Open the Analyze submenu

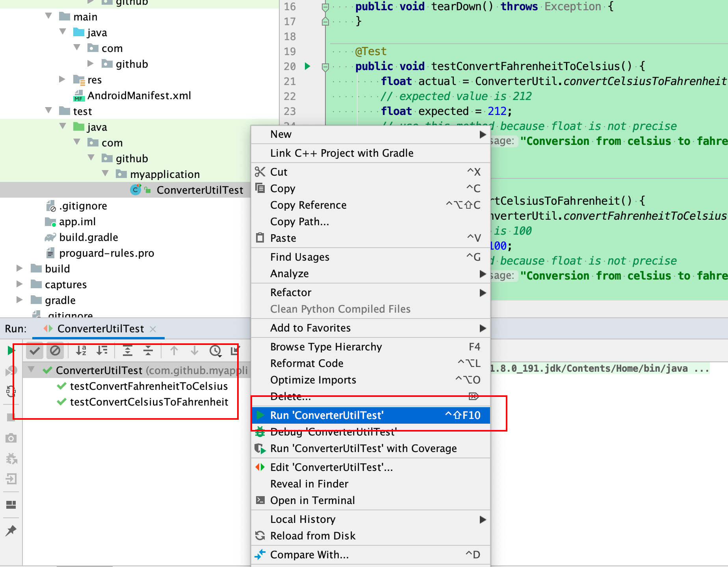coord(371,274)
